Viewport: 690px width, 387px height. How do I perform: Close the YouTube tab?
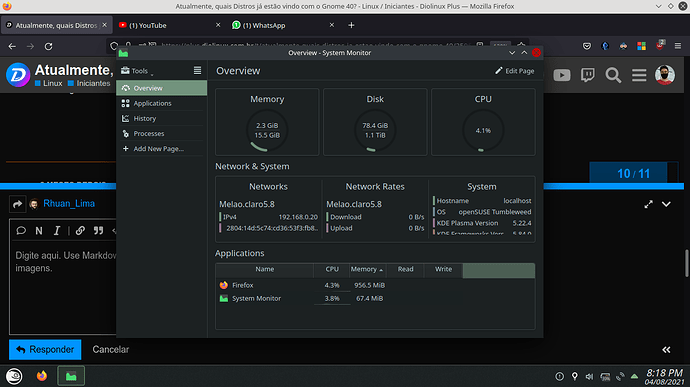[218, 25]
